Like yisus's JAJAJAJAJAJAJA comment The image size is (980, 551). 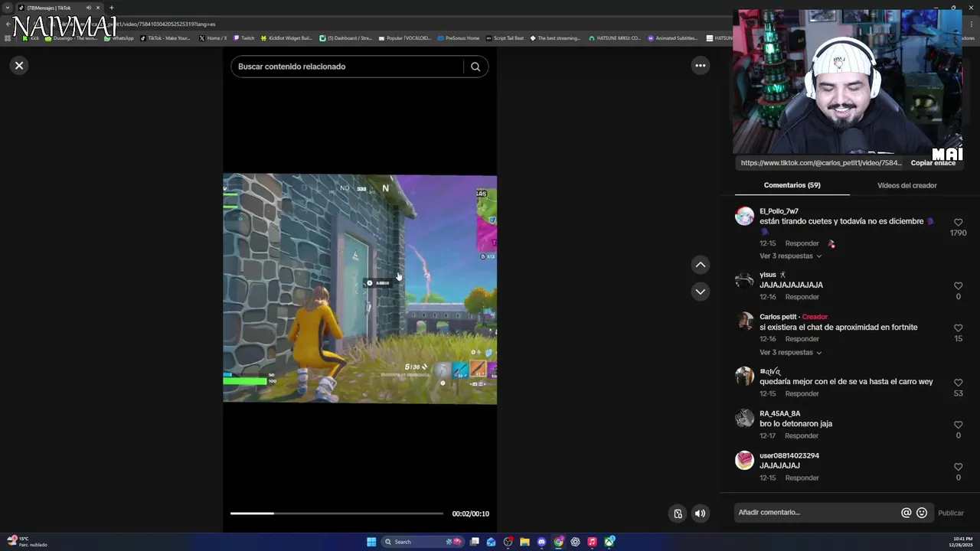coord(958,286)
